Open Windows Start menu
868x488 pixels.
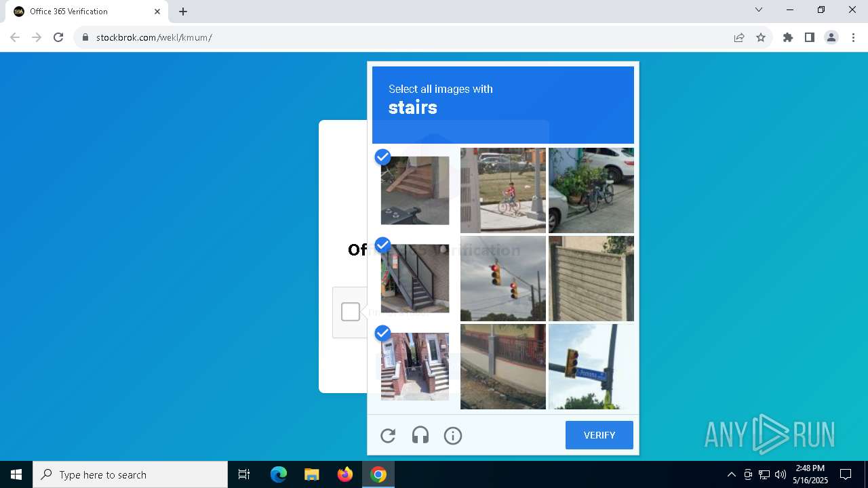pyautogui.click(x=16, y=474)
